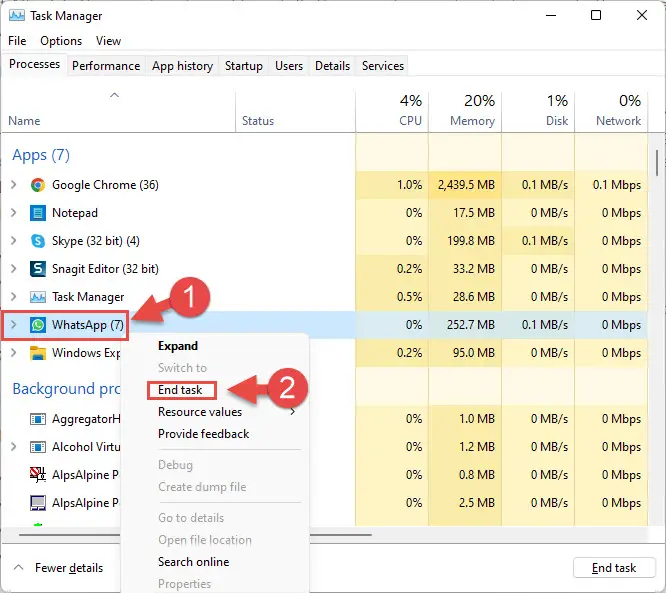Click the Task Manager title bar icon
This screenshot has height=593, width=666.
pyautogui.click(x=17, y=16)
